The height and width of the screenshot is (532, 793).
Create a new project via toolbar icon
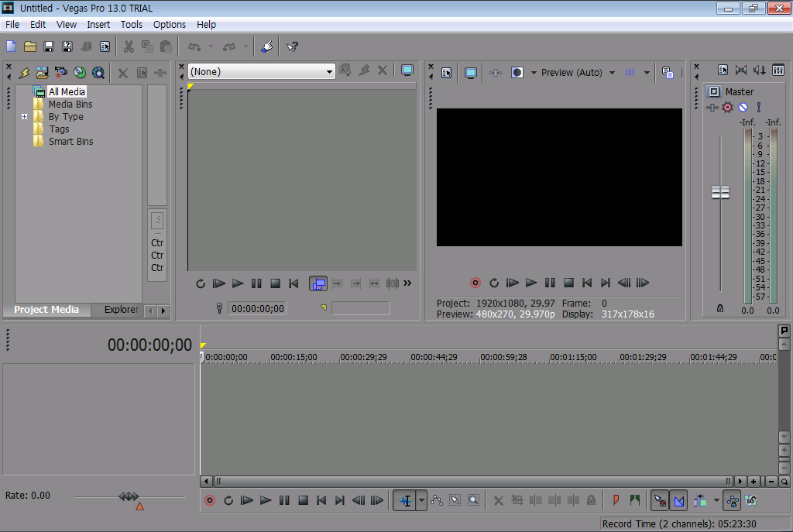(x=11, y=46)
